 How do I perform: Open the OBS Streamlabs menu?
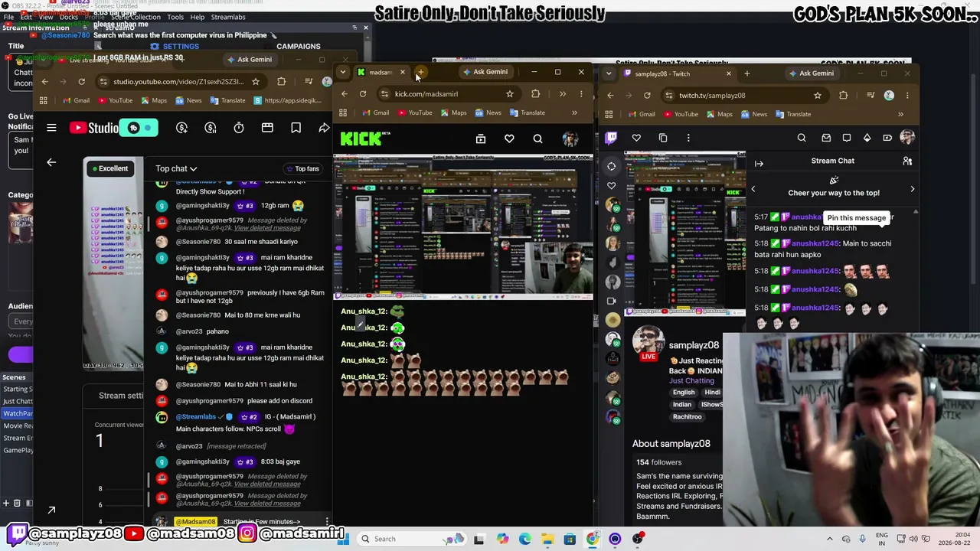pos(227,17)
